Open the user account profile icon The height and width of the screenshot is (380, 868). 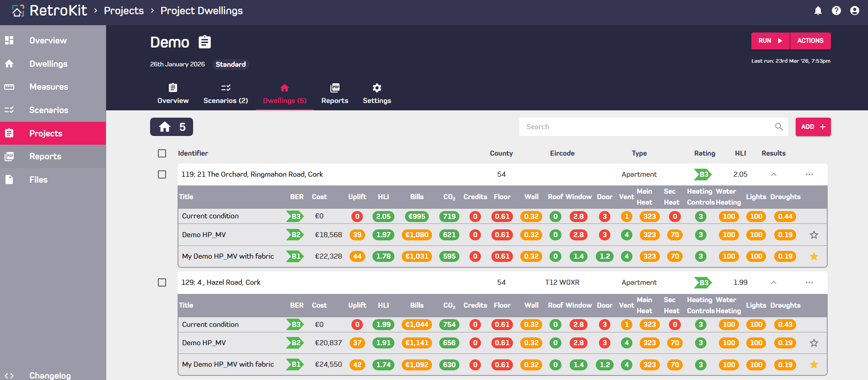coord(855,11)
